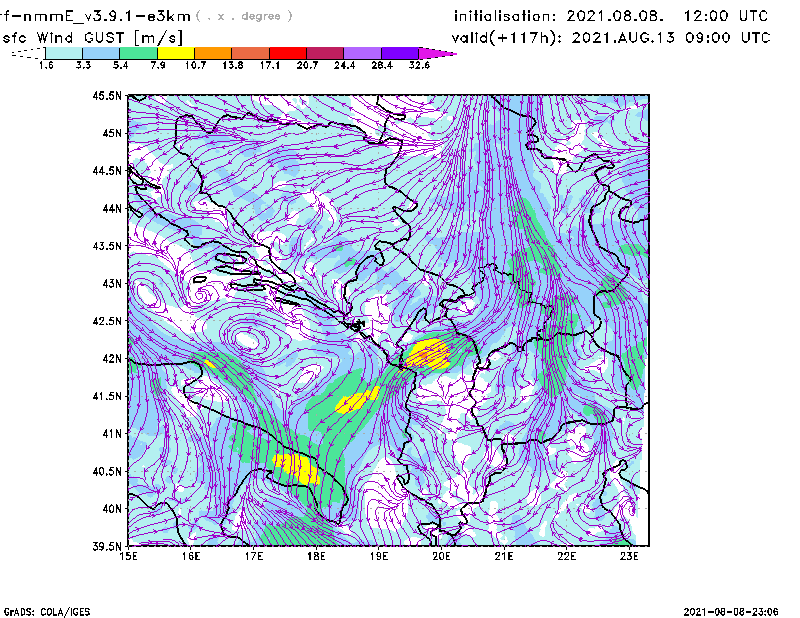The height and width of the screenshot is (618, 800).
Task: Click the 18E longitude label
Action: (x=316, y=556)
